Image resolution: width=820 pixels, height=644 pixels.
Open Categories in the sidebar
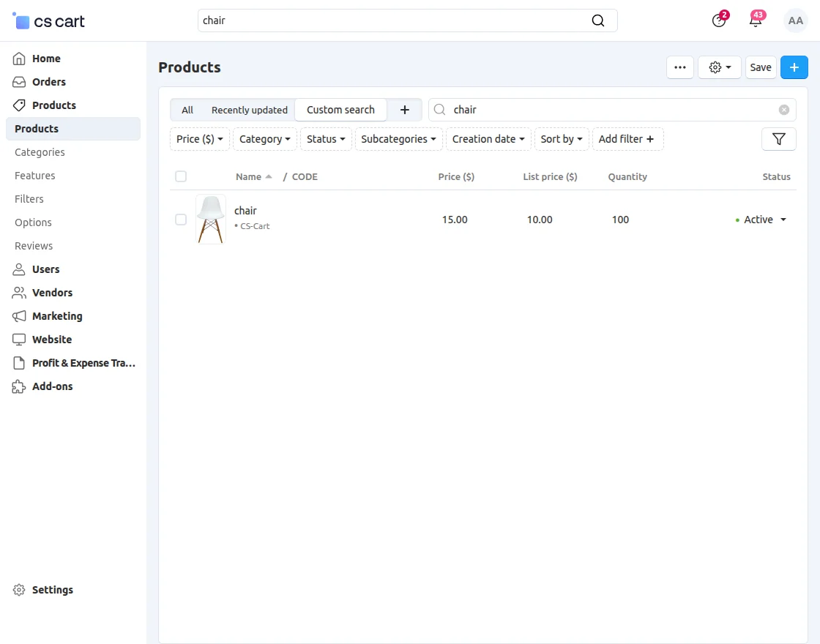[40, 152]
